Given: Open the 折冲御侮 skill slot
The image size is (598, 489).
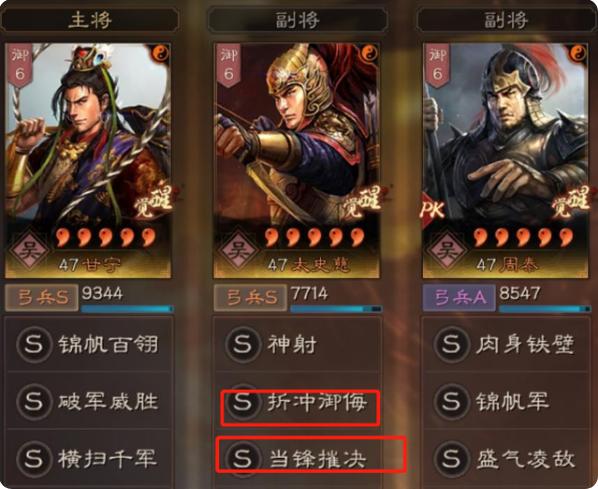Looking at the screenshot, I should [297, 401].
